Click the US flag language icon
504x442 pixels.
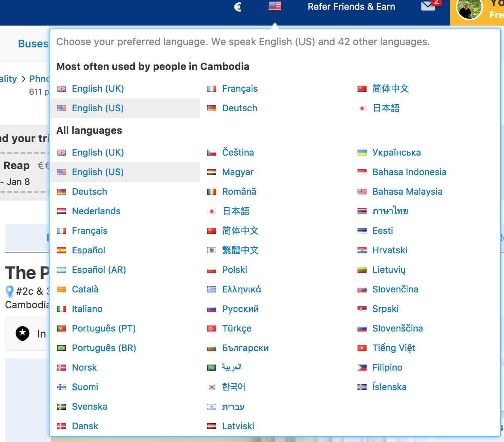tap(275, 6)
